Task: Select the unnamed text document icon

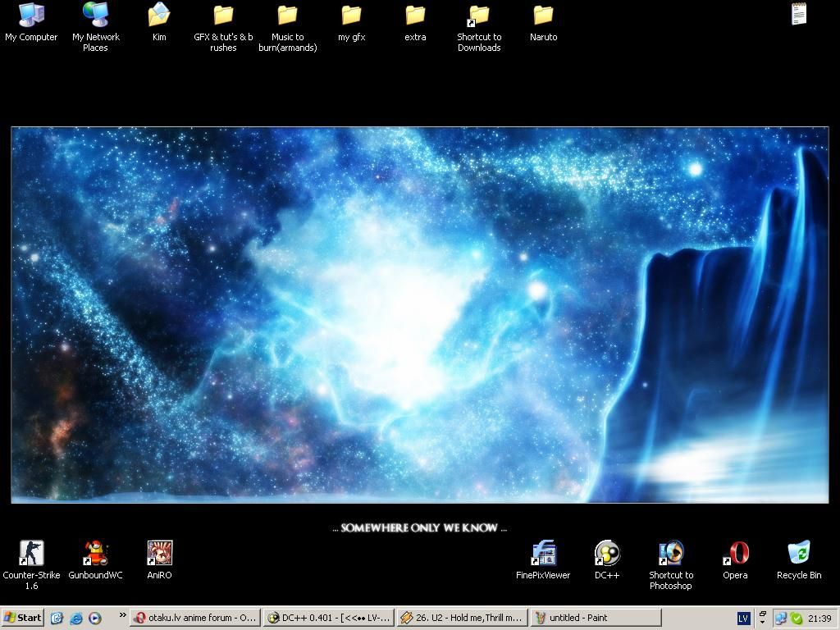Action: tap(799, 14)
